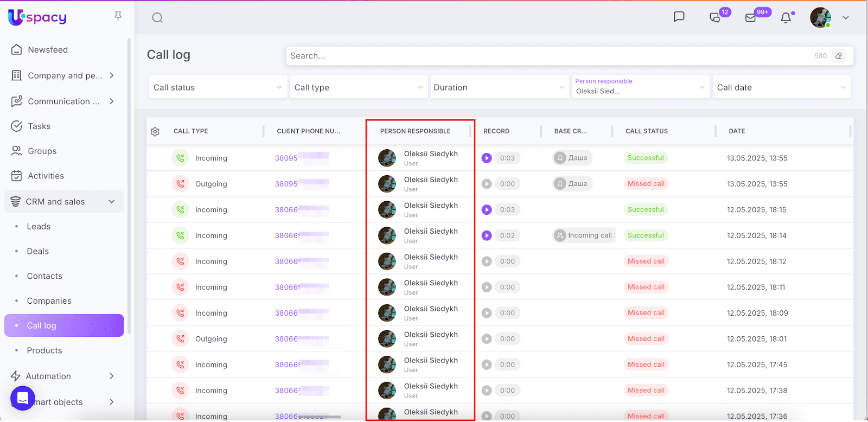Open the mail inbox icon

750,18
